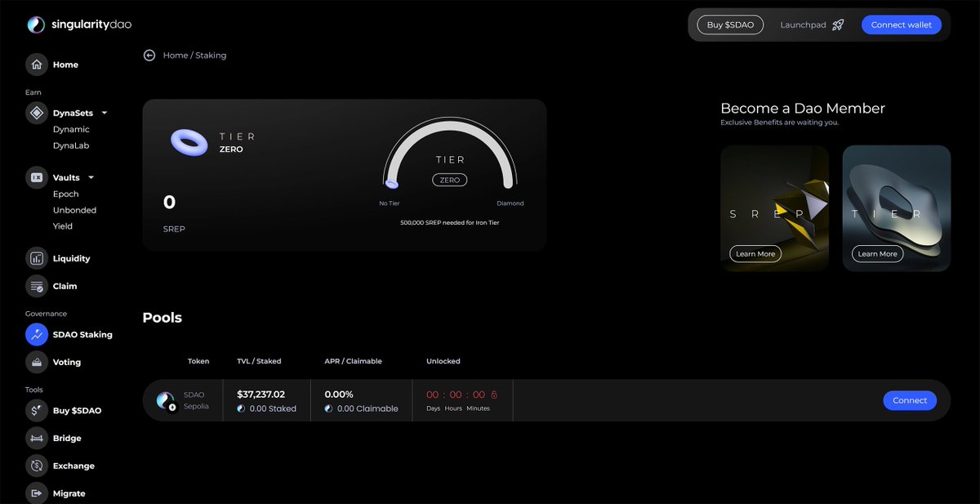This screenshot has width=980, height=504.
Task: Click the coin icon beside 0.00 Staked
Action: 242,408
